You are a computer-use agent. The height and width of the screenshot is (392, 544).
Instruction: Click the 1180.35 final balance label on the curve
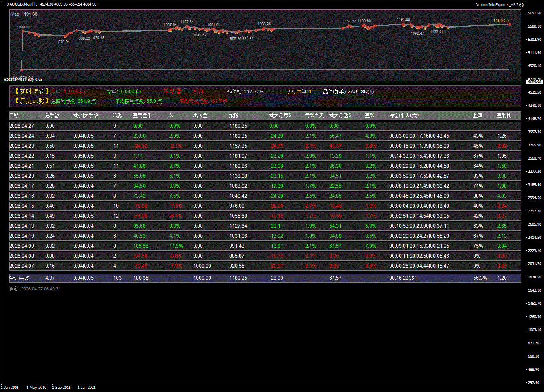(501, 20)
